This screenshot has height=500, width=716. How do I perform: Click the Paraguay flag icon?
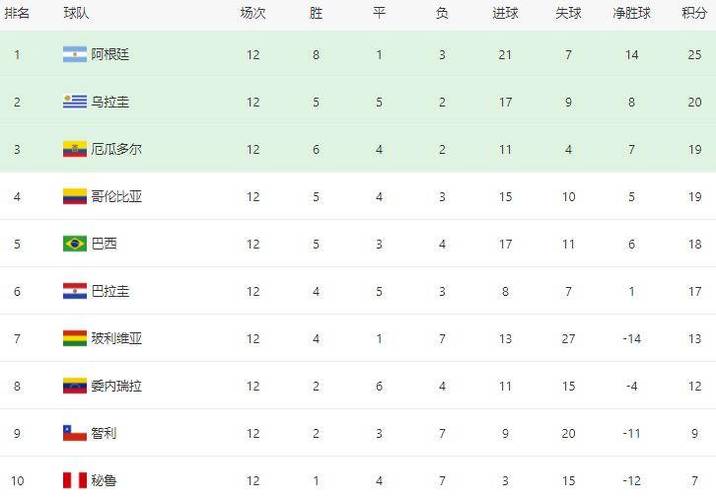pyautogui.click(x=75, y=291)
